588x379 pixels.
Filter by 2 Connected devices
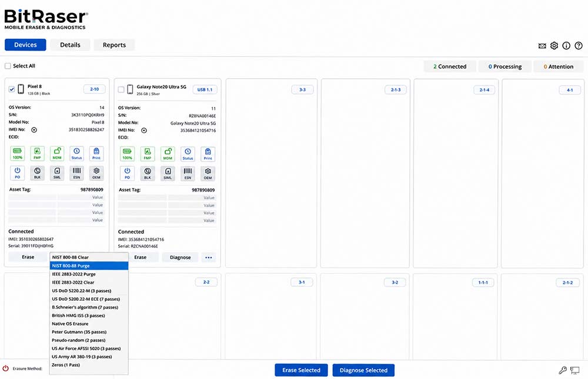(450, 66)
